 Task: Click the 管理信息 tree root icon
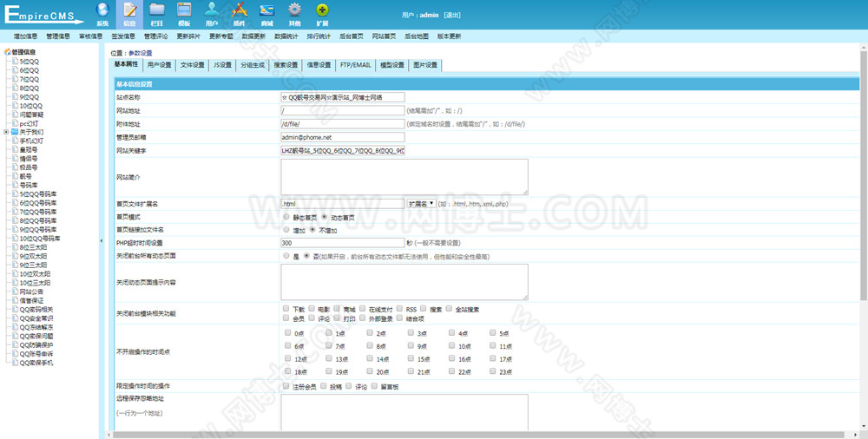pyautogui.click(x=7, y=52)
